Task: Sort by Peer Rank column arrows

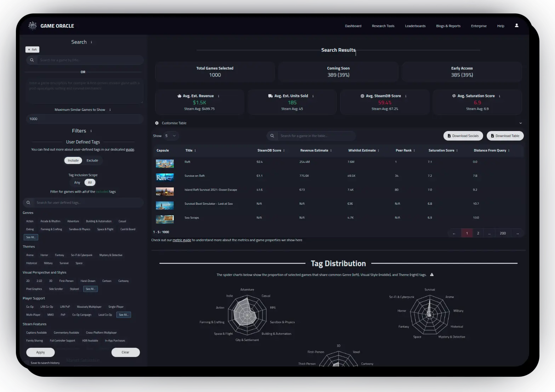Action: pyautogui.click(x=414, y=150)
